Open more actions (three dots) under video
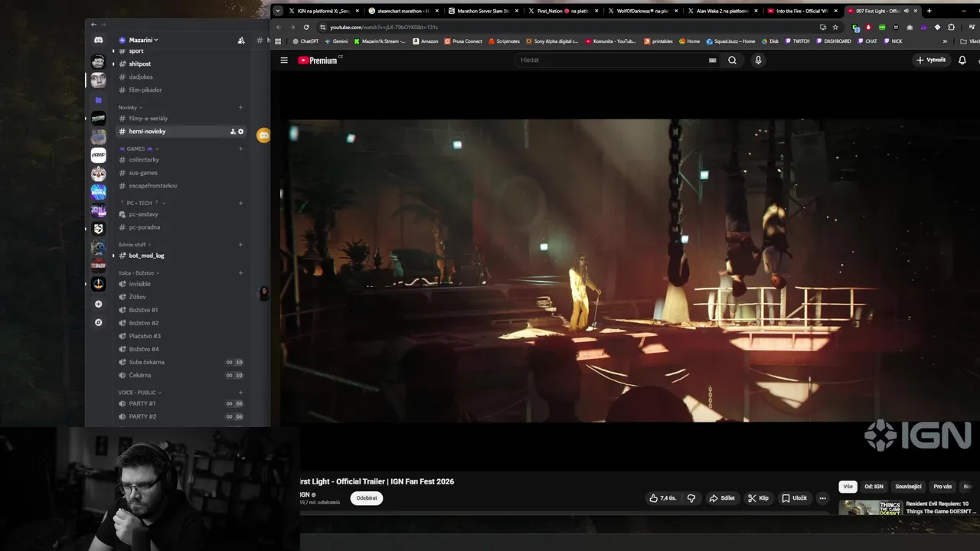This screenshot has height=551, width=980. [823, 498]
